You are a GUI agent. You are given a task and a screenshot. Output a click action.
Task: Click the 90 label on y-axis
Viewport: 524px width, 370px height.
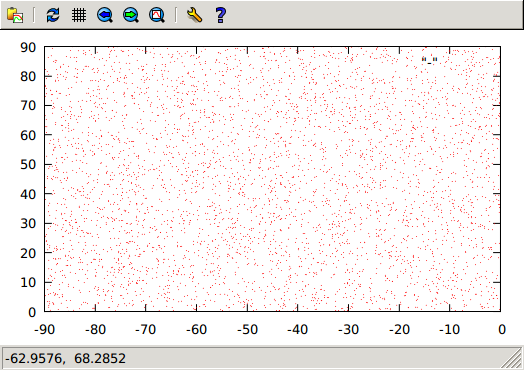click(28, 47)
